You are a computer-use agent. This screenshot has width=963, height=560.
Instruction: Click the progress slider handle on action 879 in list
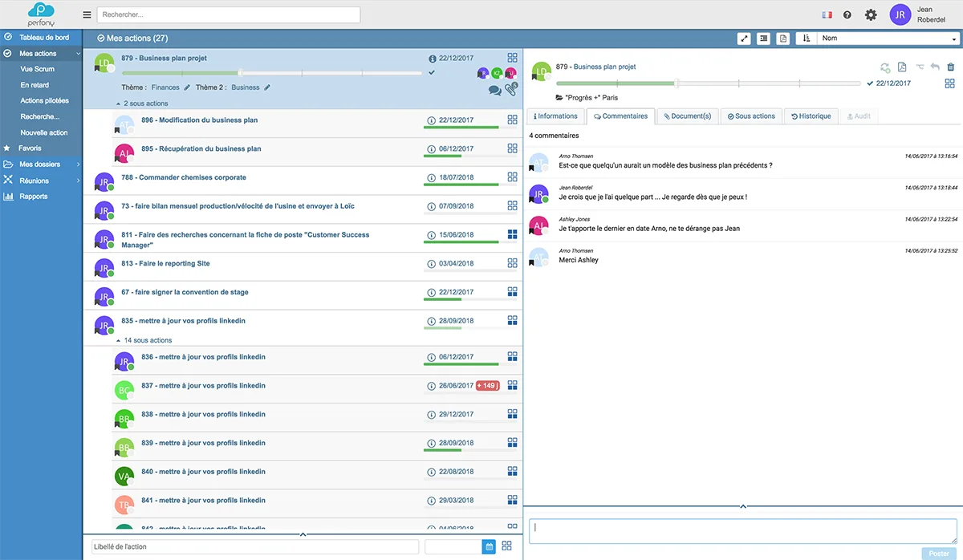tap(240, 73)
